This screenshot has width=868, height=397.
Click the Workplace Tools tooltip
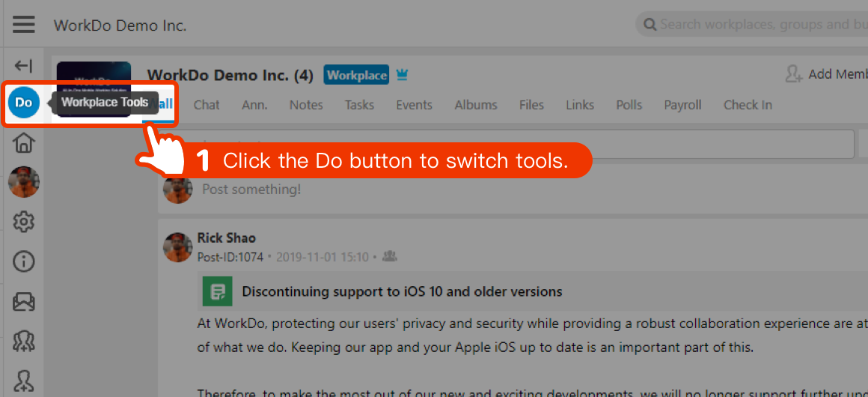(x=105, y=103)
